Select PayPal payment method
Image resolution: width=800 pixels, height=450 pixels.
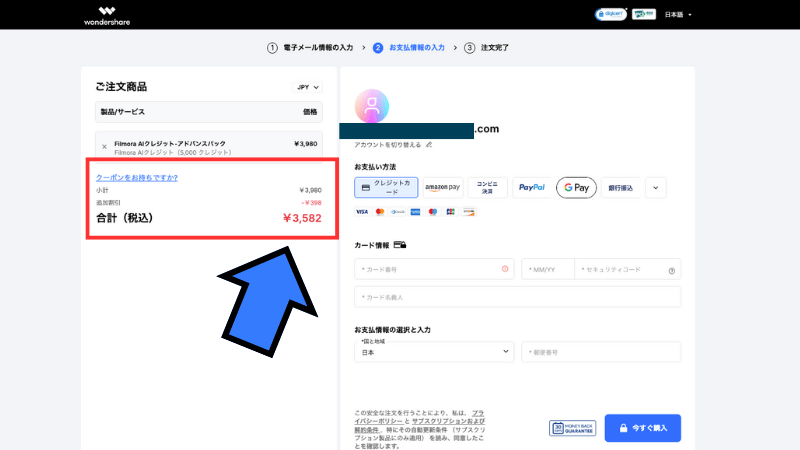coord(532,188)
